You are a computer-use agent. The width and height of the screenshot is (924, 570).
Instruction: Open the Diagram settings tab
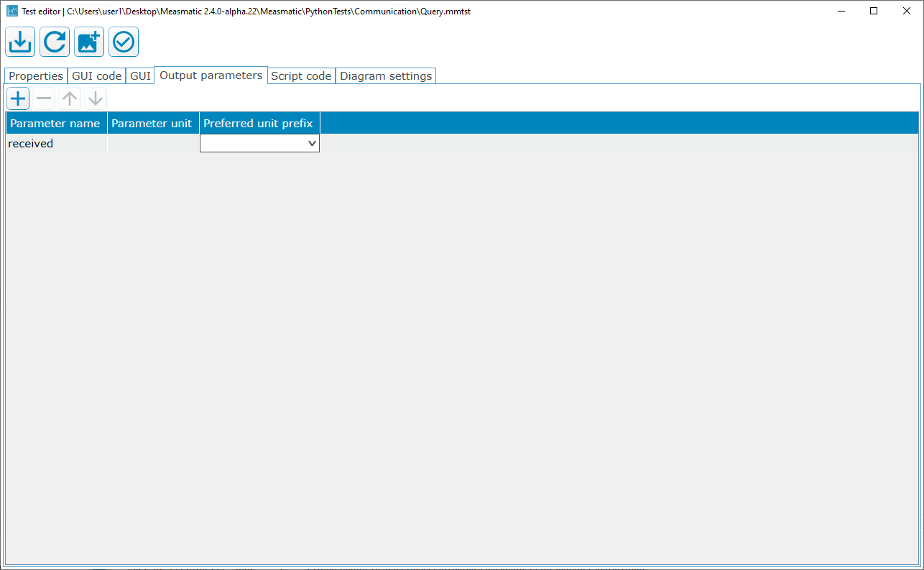(x=386, y=76)
